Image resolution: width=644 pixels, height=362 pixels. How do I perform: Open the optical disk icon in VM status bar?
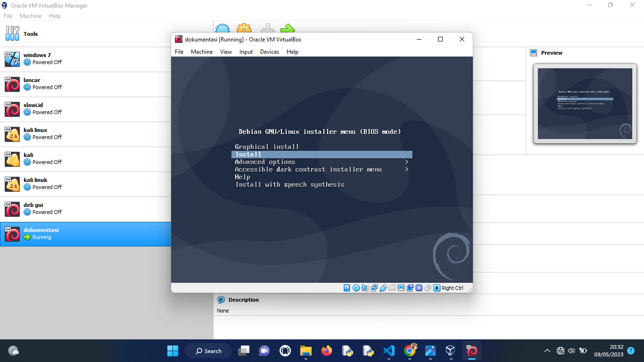click(x=356, y=288)
